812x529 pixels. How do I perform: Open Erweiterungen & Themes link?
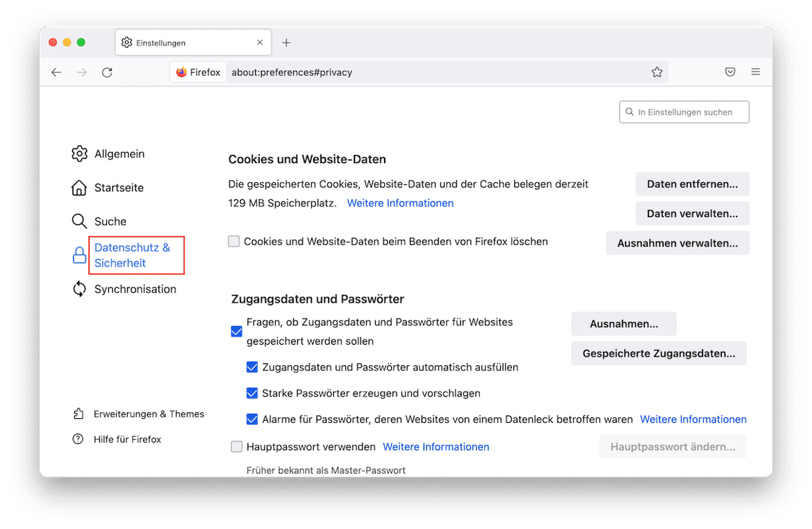[149, 414]
